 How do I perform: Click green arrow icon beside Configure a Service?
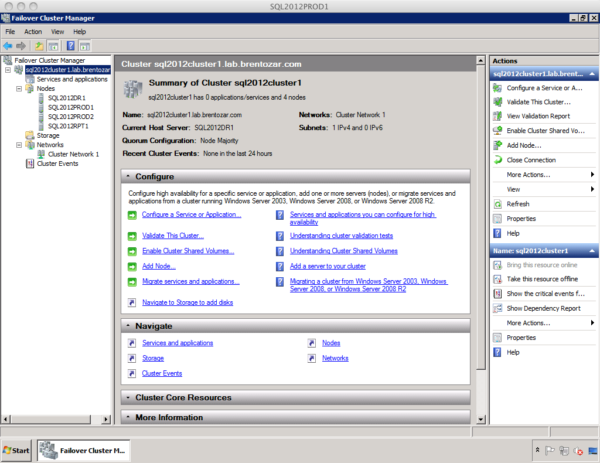[x=132, y=215]
